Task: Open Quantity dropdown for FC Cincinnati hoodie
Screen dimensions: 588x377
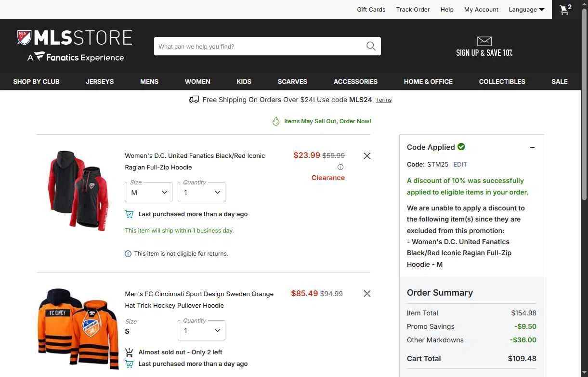Action: pyautogui.click(x=201, y=330)
